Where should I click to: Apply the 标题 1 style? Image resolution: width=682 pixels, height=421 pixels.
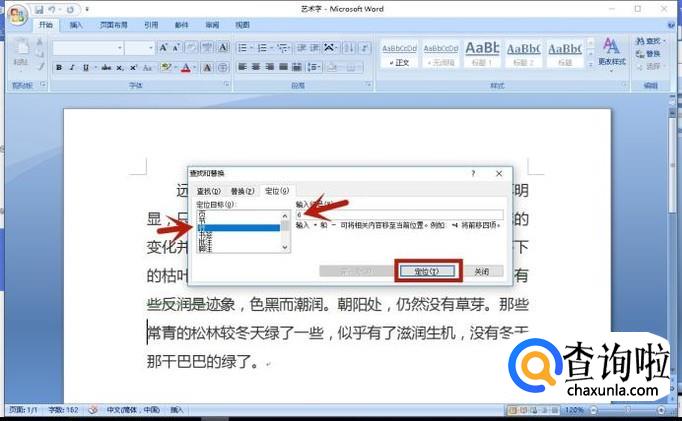[x=482, y=54]
